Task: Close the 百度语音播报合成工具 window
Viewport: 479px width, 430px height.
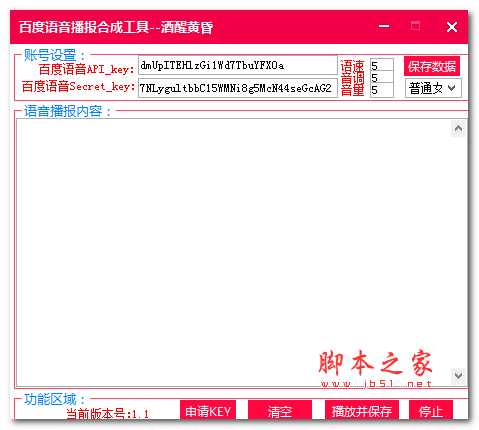Action: pos(452,27)
